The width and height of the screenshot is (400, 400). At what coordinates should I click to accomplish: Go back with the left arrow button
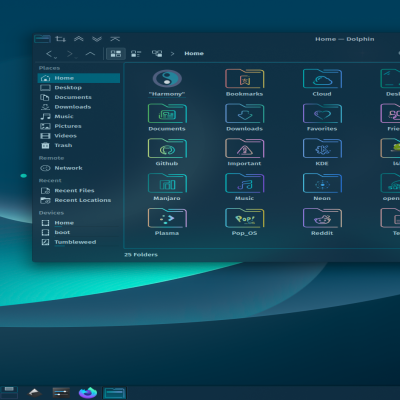51,54
